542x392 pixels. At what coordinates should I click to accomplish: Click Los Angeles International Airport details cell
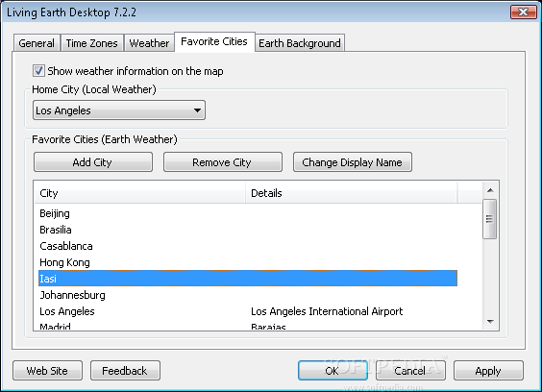coord(327,311)
